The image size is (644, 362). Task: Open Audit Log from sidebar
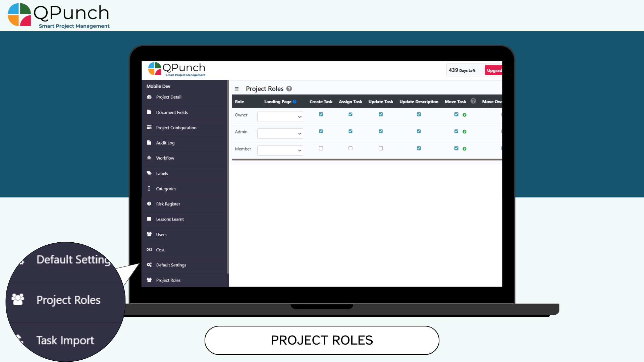[165, 143]
